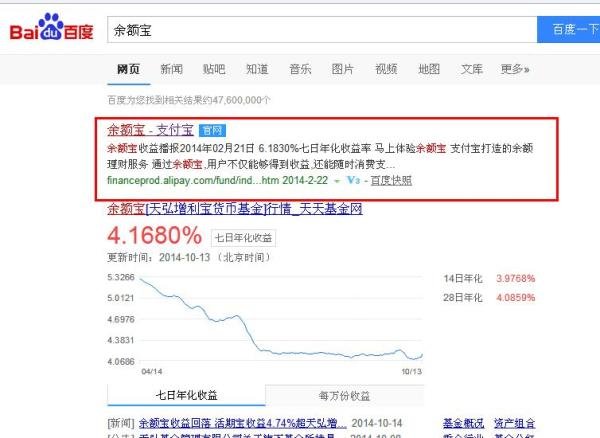Switch to the 音乐 tab
The height and width of the screenshot is (438, 600).
coord(300,69)
